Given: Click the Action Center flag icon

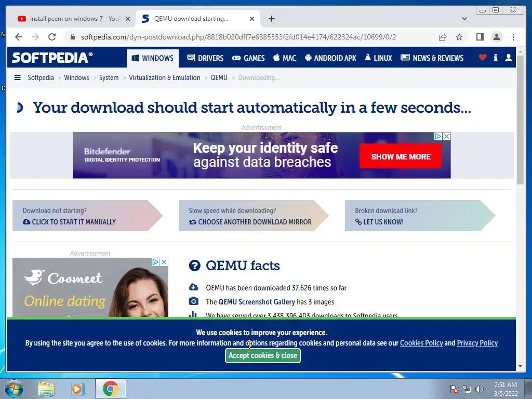Looking at the screenshot, I should (455, 389).
